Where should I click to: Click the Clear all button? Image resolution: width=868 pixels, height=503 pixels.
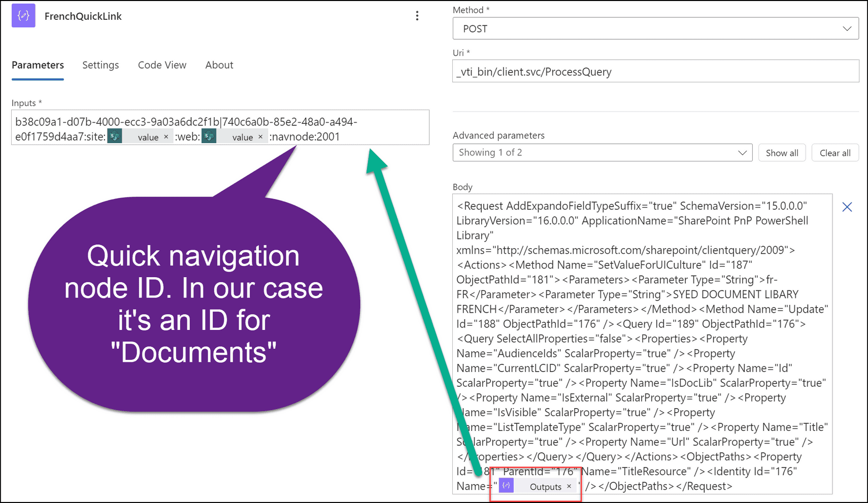pyautogui.click(x=835, y=152)
